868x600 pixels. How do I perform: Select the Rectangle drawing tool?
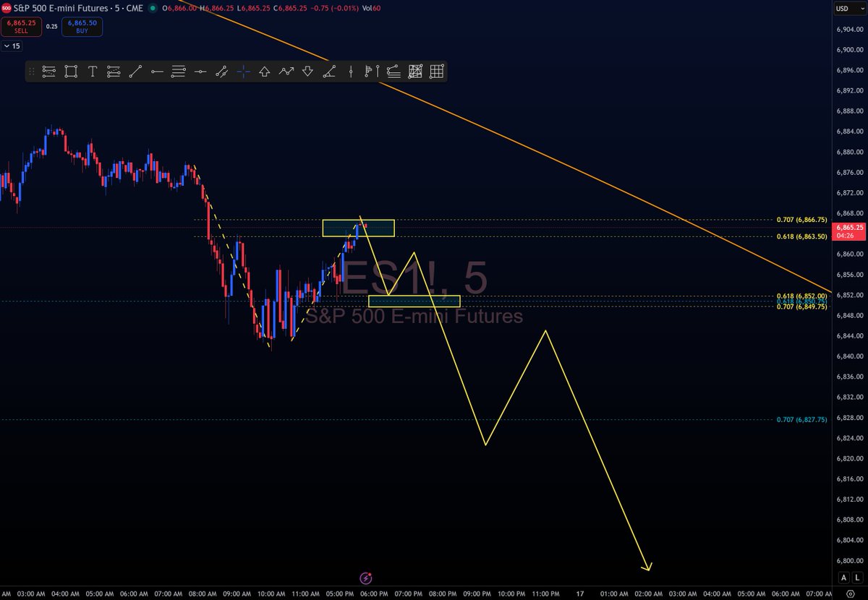coord(71,71)
